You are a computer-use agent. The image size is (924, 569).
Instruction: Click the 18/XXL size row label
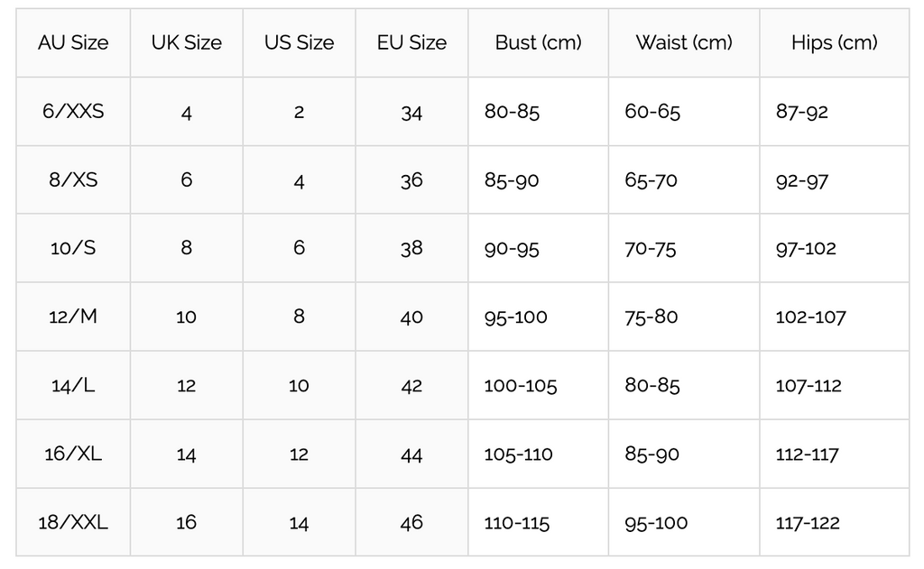pyautogui.click(x=73, y=522)
